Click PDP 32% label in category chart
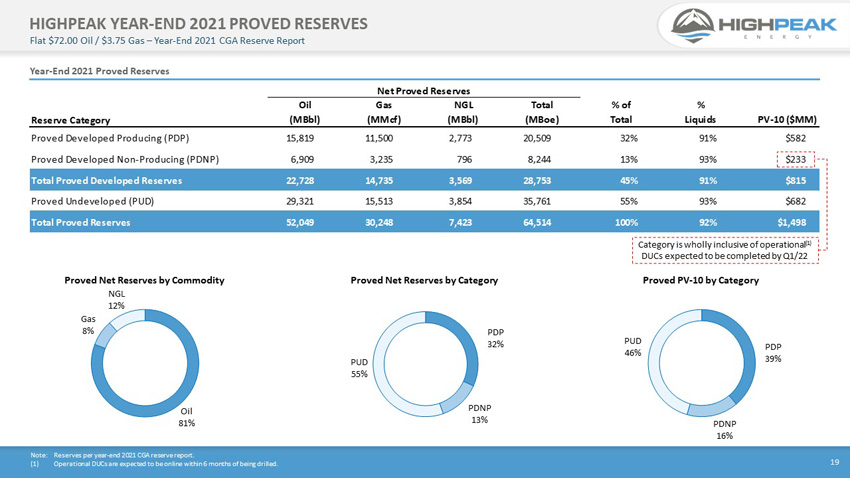This screenshot has height=478, width=850. click(495, 338)
